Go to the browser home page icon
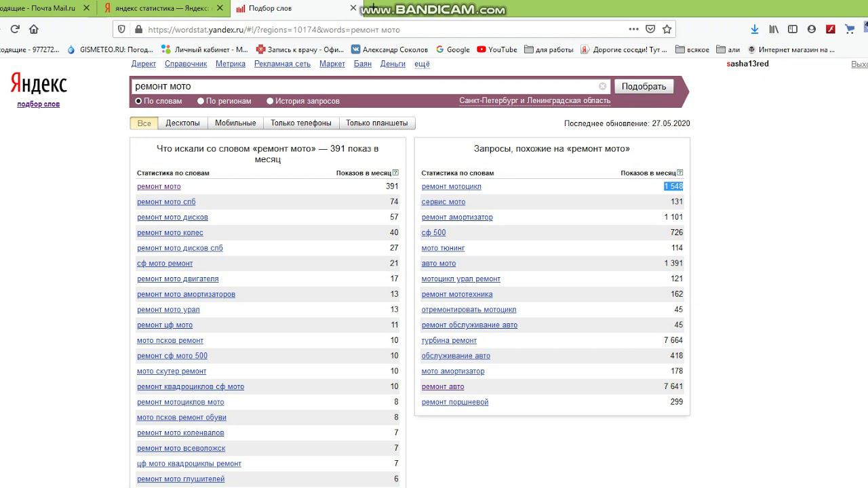Viewport: 868px width, 488px height. coord(34,29)
